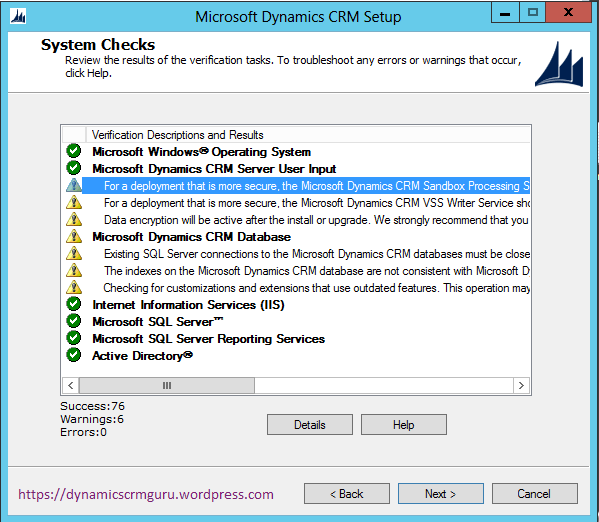Click the green check icon beside SQL Server Reporting Services
The width and height of the screenshot is (599, 522).
click(74, 338)
